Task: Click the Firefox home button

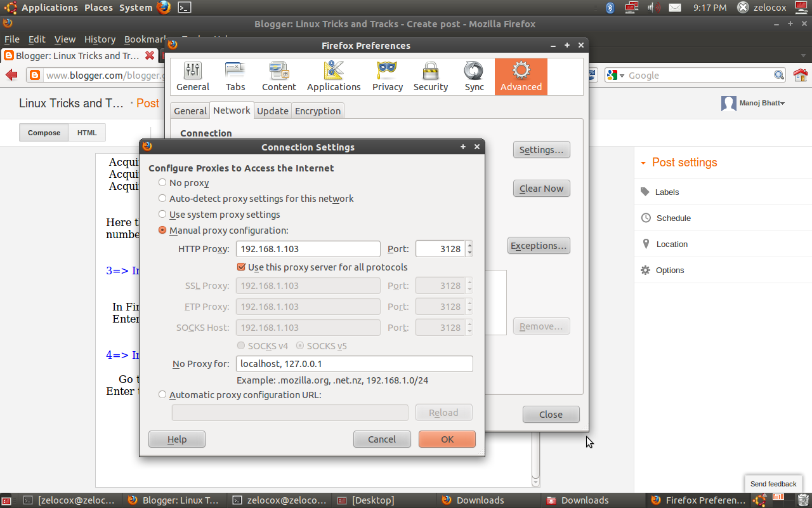Action: 801,76
